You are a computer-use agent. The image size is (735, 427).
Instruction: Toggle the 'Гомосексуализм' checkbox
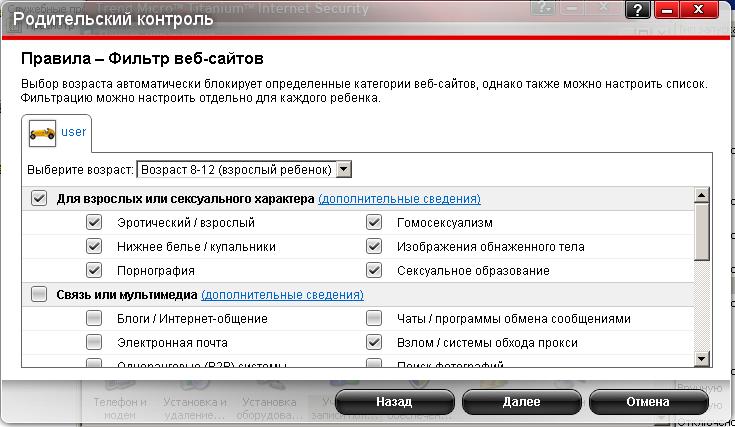[374, 222]
